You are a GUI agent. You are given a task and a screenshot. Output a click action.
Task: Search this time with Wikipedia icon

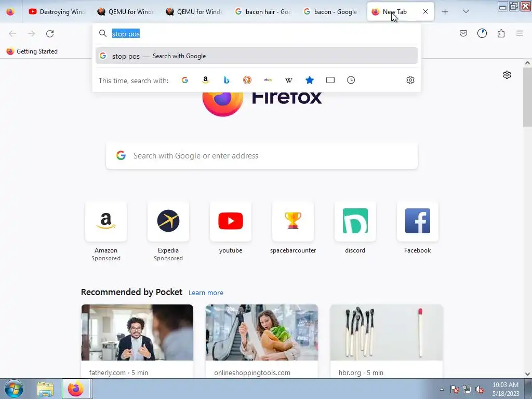pos(289,80)
